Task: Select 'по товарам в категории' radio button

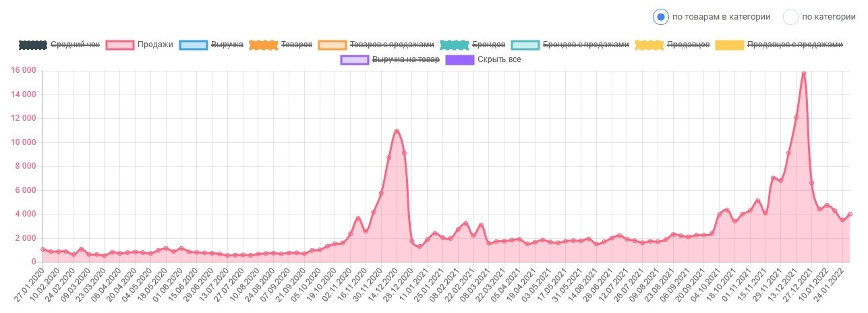Action: [661, 17]
